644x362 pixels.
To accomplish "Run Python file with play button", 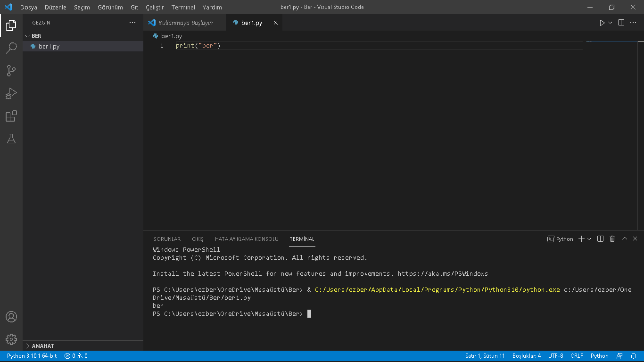I will coord(602,23).
